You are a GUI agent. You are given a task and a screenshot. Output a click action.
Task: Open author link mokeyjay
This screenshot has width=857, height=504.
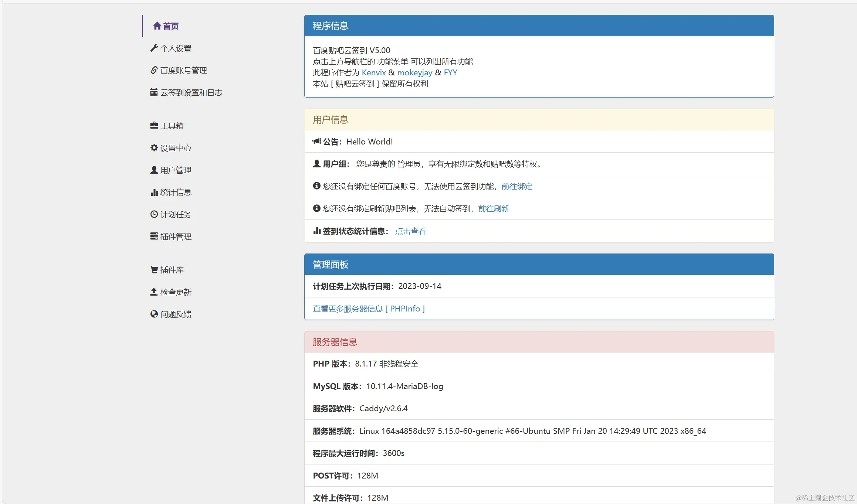(x=415, y=72)
